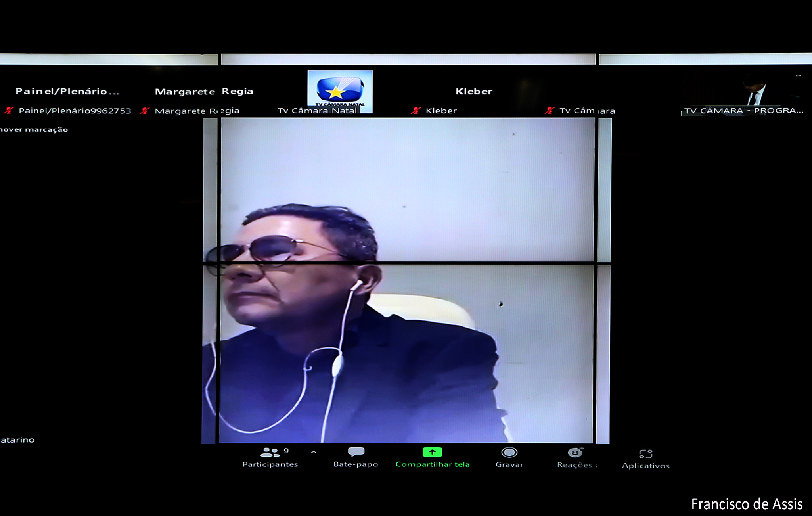812x516 pixels.
Task: Open the Participantes panel icon
Action: coord(270,452)
